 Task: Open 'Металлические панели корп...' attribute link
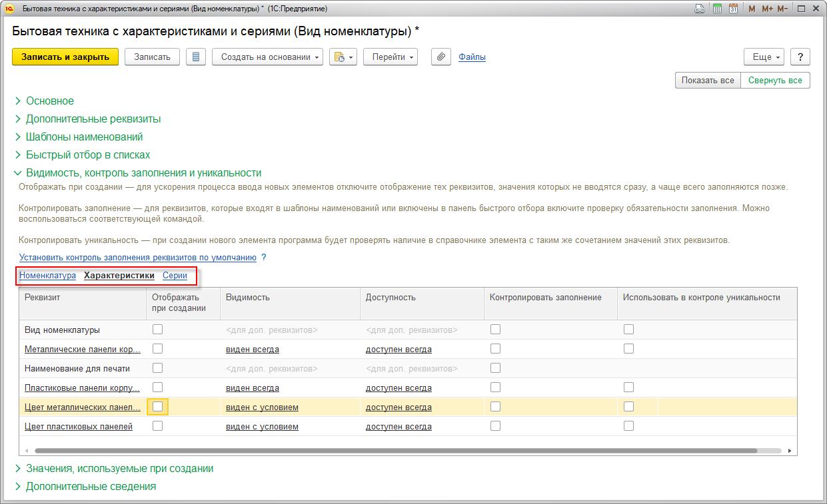83,349
